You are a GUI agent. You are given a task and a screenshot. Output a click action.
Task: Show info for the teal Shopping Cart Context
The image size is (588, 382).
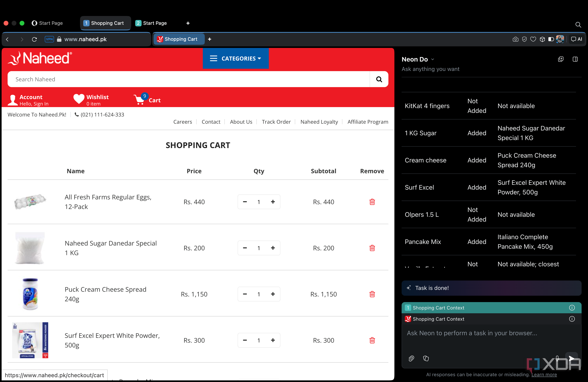[x=572, y=308]
